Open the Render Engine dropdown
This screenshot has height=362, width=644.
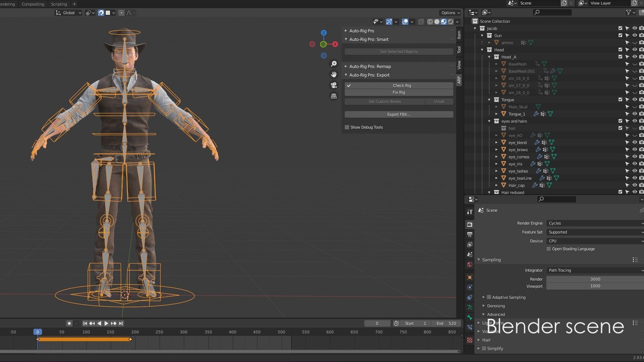pyautogui.click(x=594, y=223)
